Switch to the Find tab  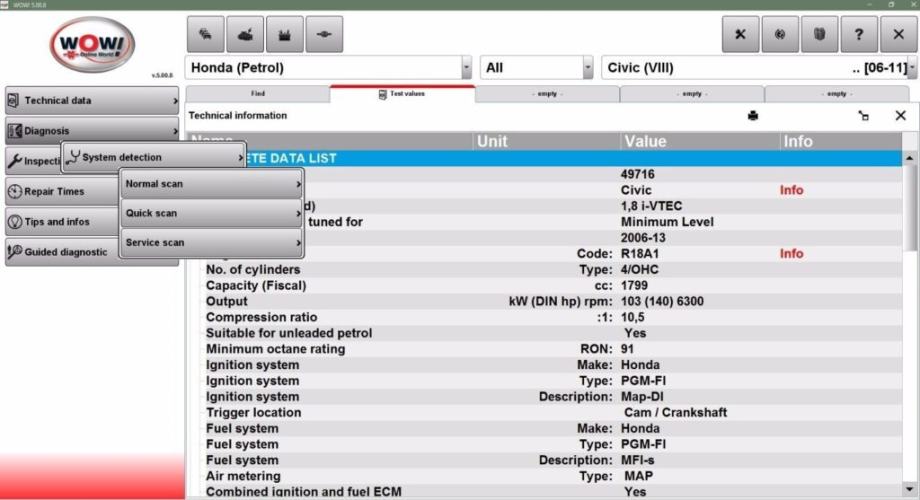coord(258,94)
